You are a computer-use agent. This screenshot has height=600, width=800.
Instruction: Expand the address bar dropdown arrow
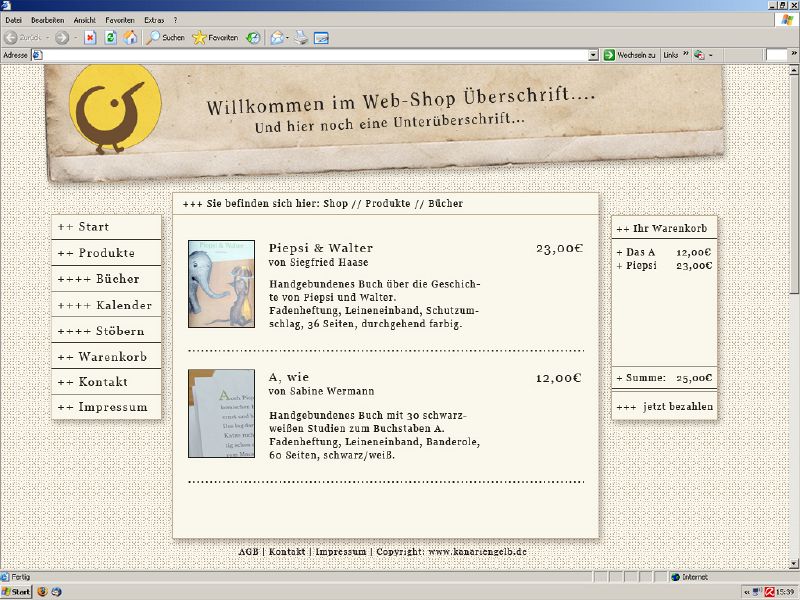pos(593,55)
